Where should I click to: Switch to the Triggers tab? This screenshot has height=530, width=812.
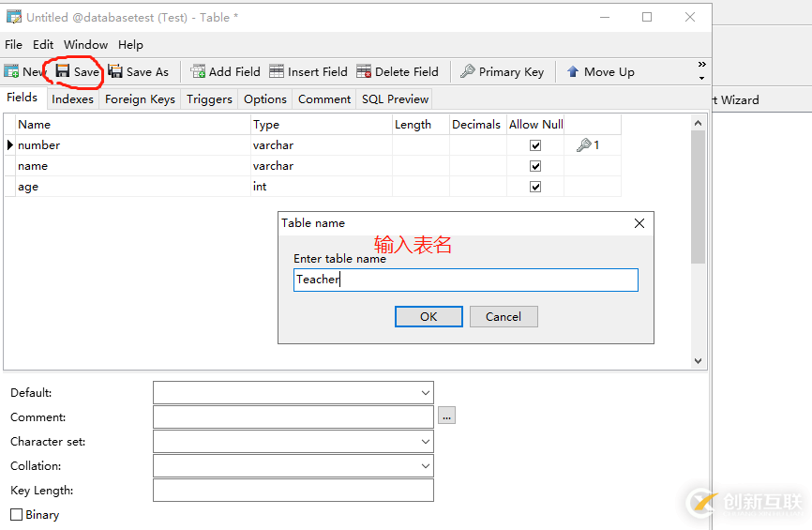click(209, 98)
